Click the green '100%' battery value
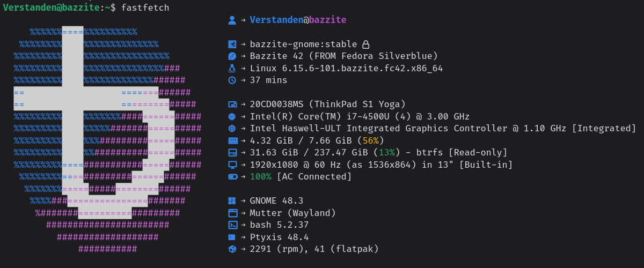644x268 pixels. click(260, 176)
